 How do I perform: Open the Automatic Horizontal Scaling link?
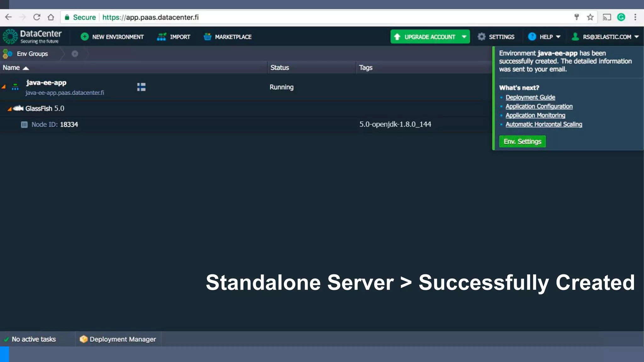[x=544, y=124]
